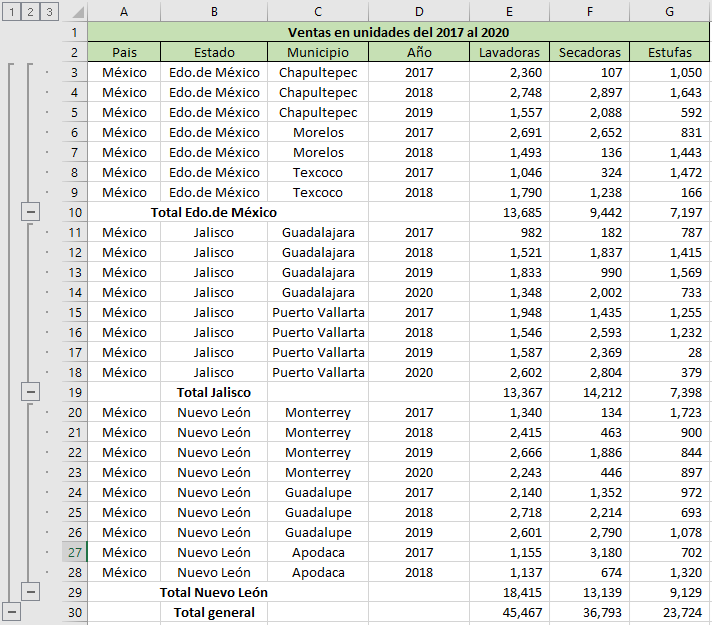Click the 'Lavadoras' header cell
This screenshot has height=625, width=712.
tap(509, 52)
